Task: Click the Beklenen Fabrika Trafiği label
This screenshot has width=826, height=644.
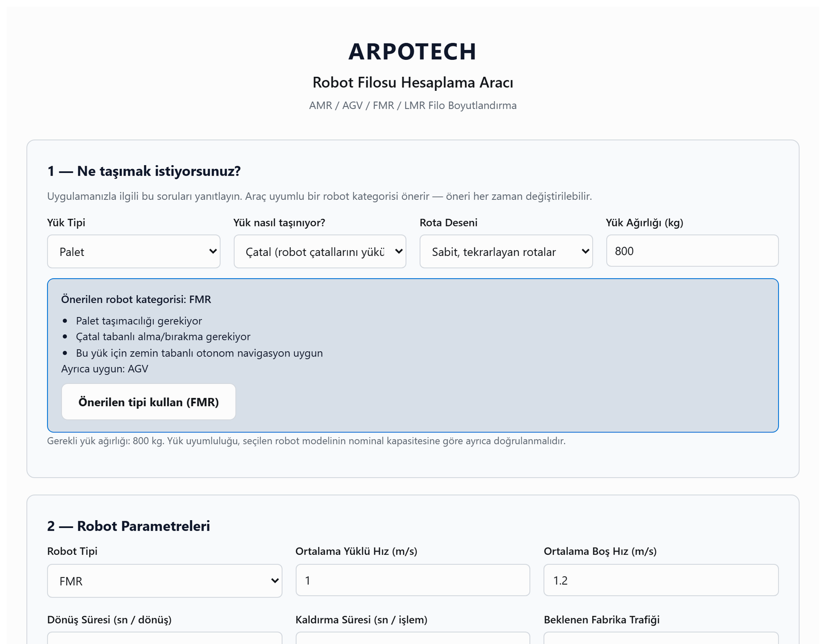Action: [x=602, y=620]
